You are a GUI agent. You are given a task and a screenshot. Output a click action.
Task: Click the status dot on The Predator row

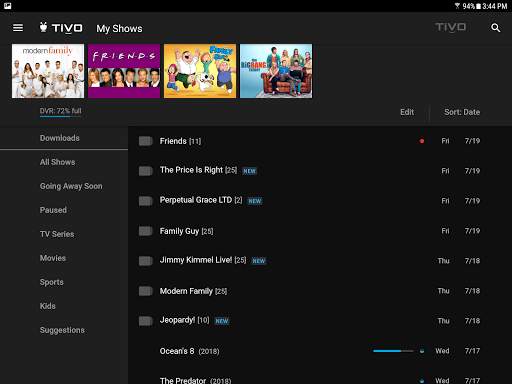(422, 380)
